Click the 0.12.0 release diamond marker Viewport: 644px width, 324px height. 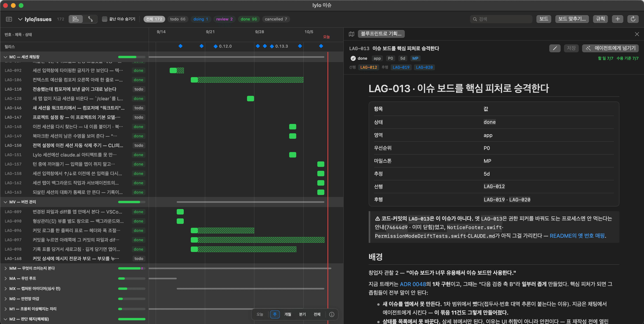click(216, 46)
